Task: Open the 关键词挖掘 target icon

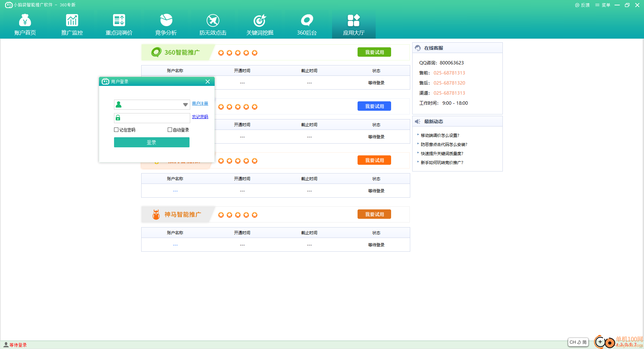Action: pyautogui.click(x=260, y=20)
